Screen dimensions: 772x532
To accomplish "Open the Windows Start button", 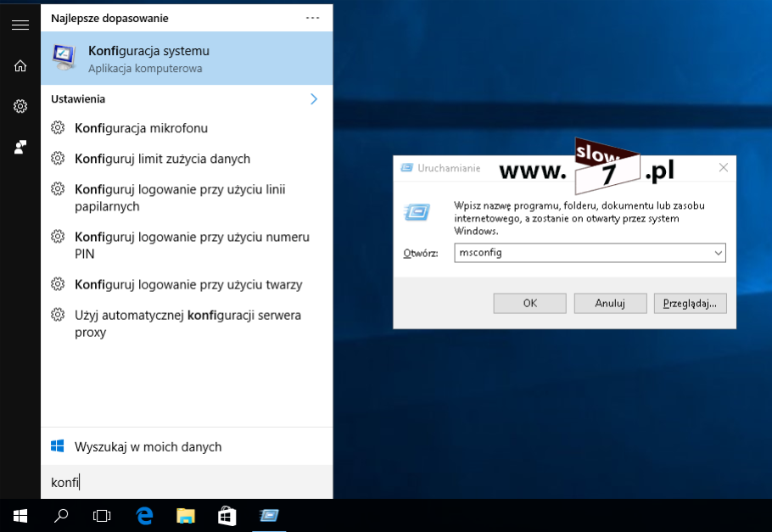I will pyautogui.click(x=20, y=516).
